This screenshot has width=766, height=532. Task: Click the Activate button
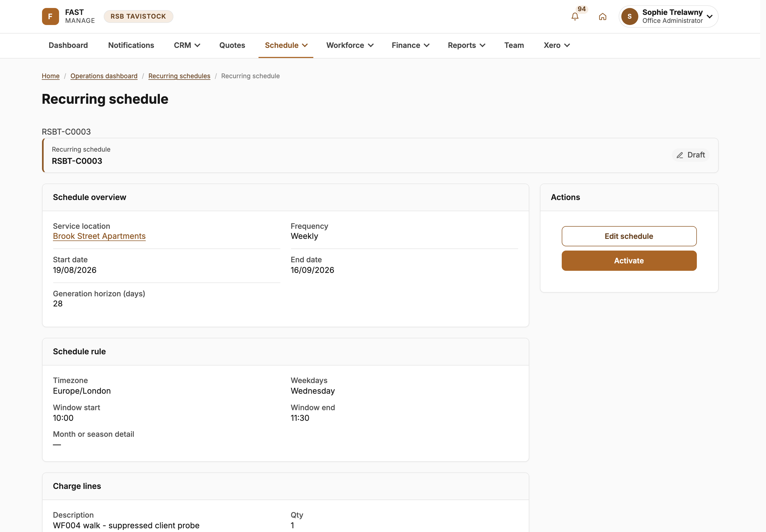(629, 261)
